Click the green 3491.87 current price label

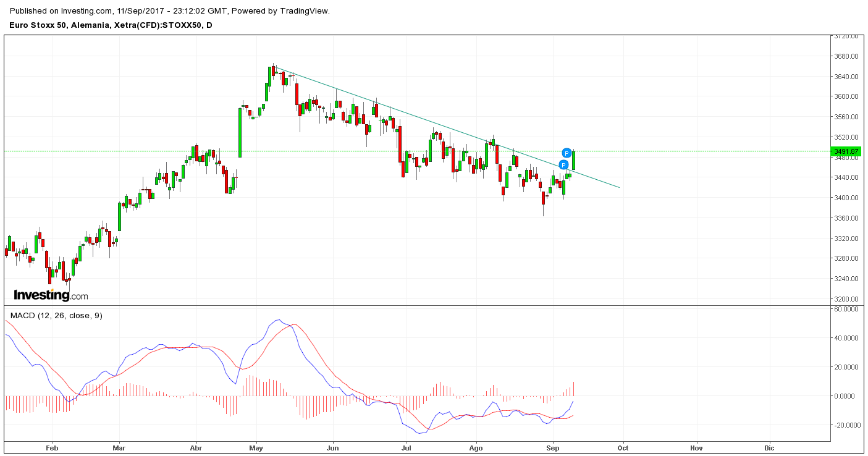[x=846, y=151]
